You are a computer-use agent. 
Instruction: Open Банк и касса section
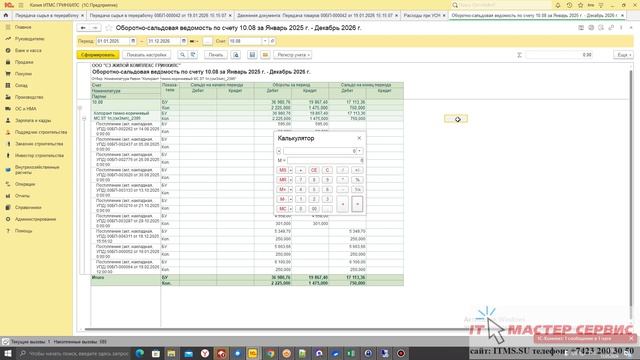[28, 51]
